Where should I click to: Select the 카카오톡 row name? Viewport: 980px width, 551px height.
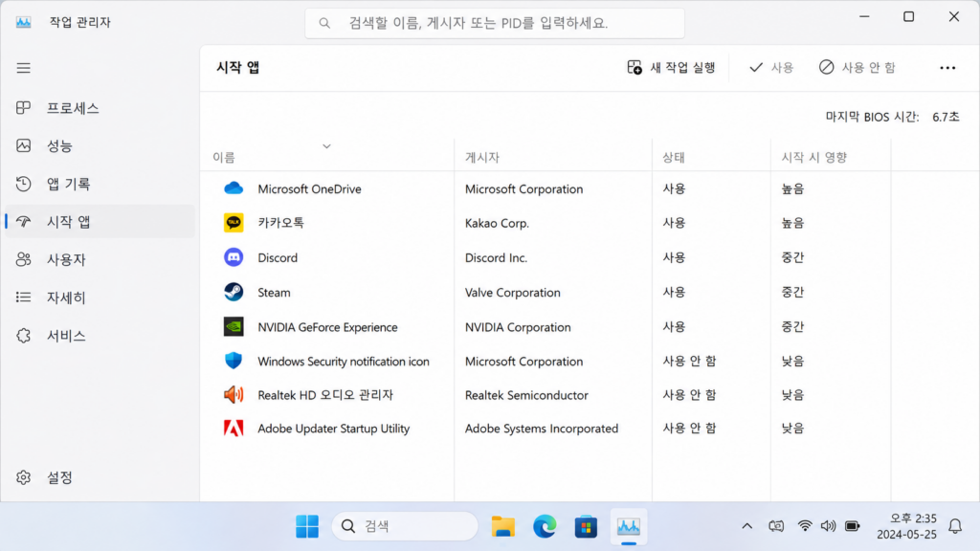pos(280,222)
